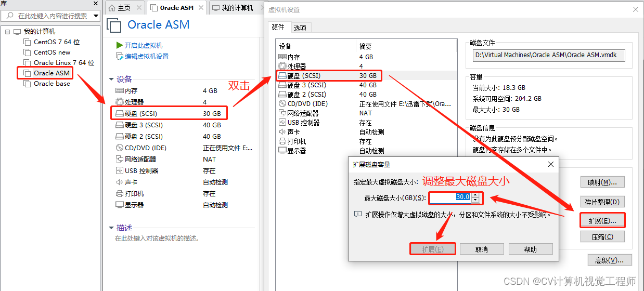Click the home icon on 主页 tab
644x291 pixels.
112,8
